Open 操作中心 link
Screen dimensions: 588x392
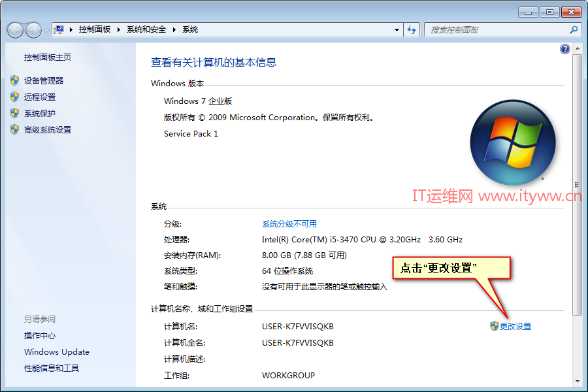pos(40,336)
